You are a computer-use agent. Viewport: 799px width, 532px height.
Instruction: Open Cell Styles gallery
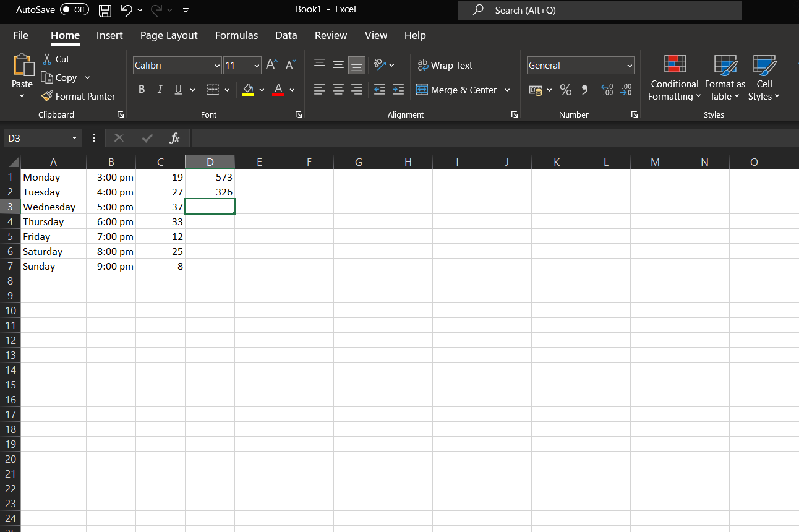point(764,77)
